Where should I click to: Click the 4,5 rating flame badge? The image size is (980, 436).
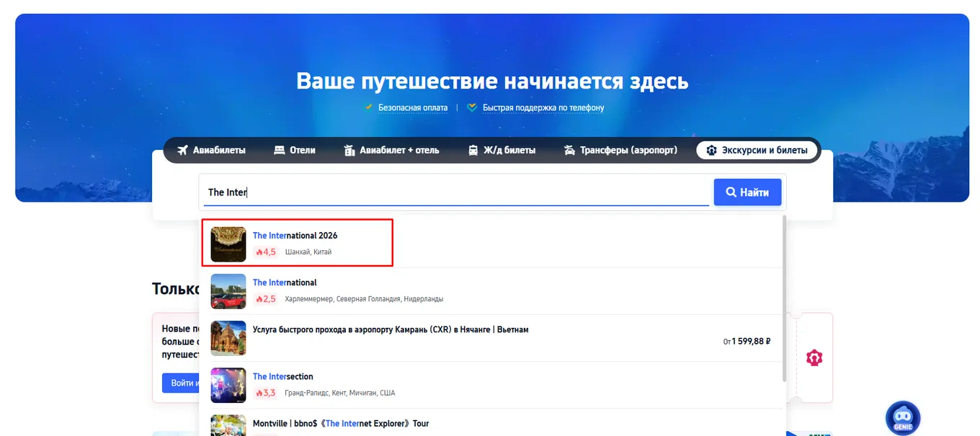[x=265, y=252]
